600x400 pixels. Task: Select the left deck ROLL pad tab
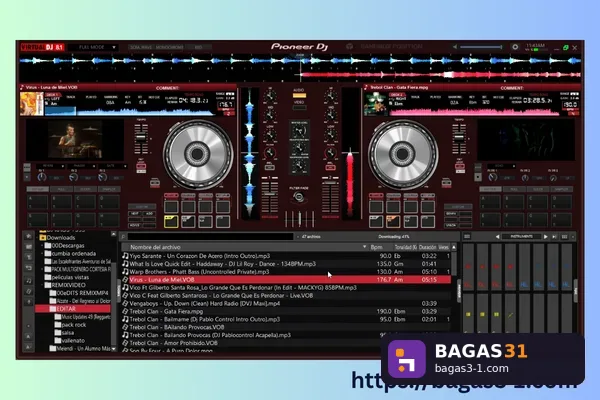(x=61, y=189)
